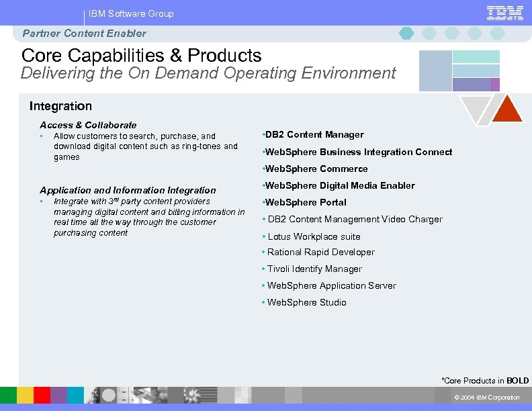Image resolution: width=532 pixels, height=411 pixels.
Task: Click the mint green block in header graphic
Action: (476, 56)
